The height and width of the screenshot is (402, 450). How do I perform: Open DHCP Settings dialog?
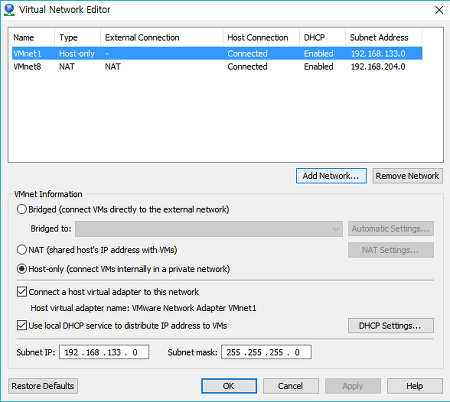[391, 326]
